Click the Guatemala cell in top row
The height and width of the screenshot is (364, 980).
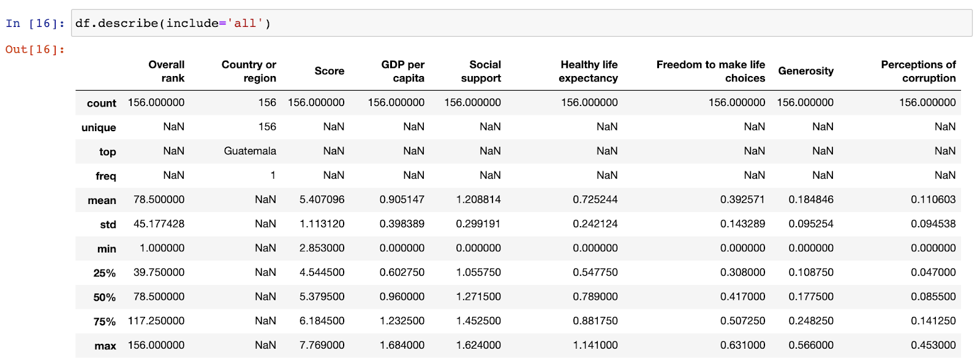pyautogui.click(x=250, y=151)
